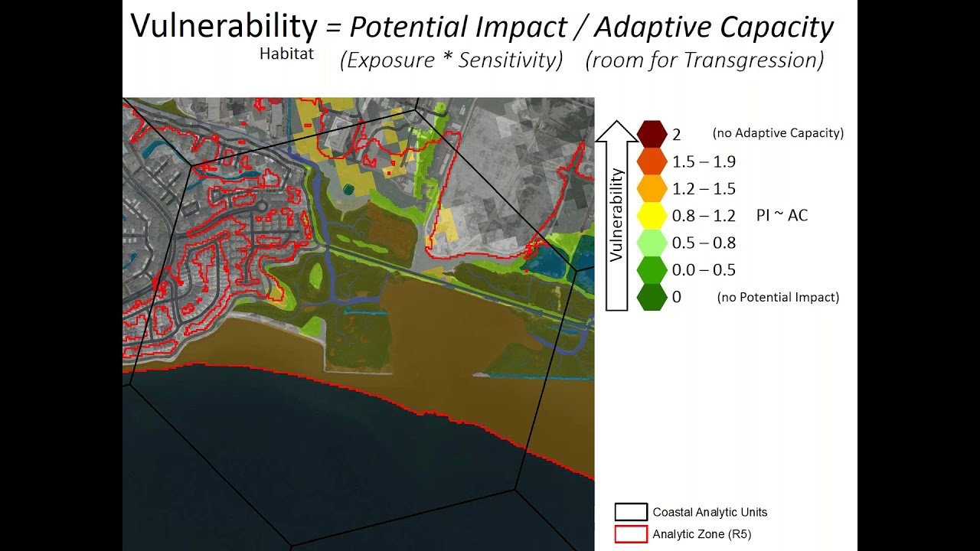The width and height of the screenshot is (980, 551).
Task: Click the "0.8 – 1.2" legend value
Action: (704, 216)
